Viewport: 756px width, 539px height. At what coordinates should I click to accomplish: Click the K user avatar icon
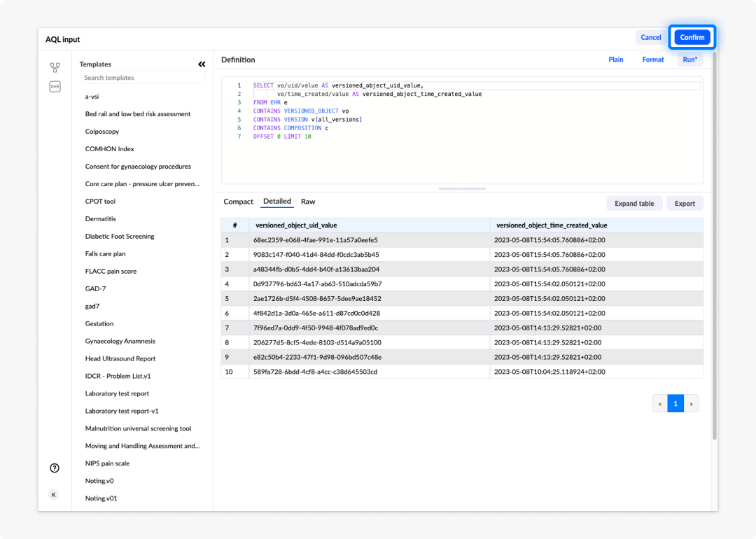point(53,495)
